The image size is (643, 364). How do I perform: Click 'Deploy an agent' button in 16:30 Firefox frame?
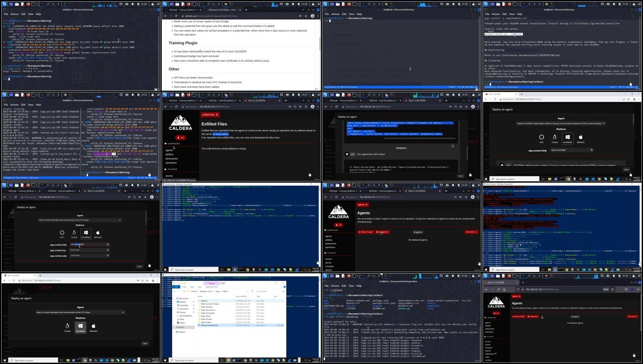point(519,317)
